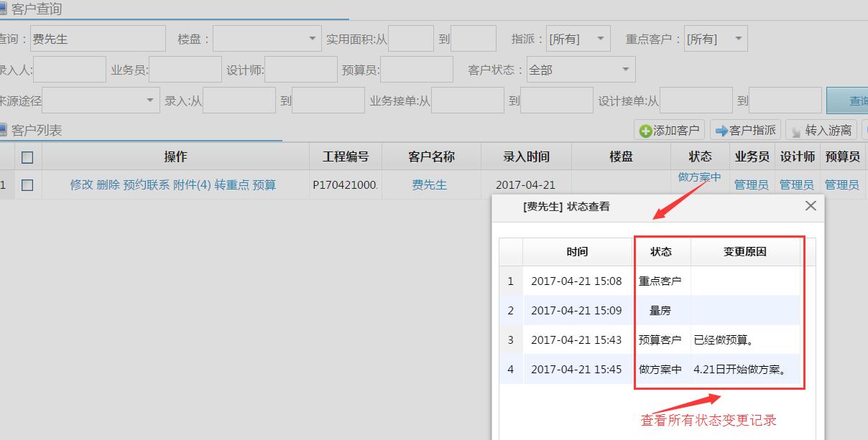Check the checkbox for row 1
868x440 pixels.
[27, 184]
